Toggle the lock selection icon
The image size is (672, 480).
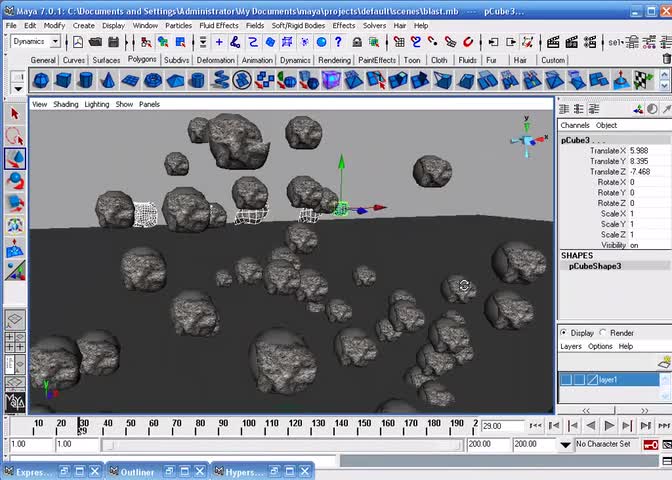point(357,42)
